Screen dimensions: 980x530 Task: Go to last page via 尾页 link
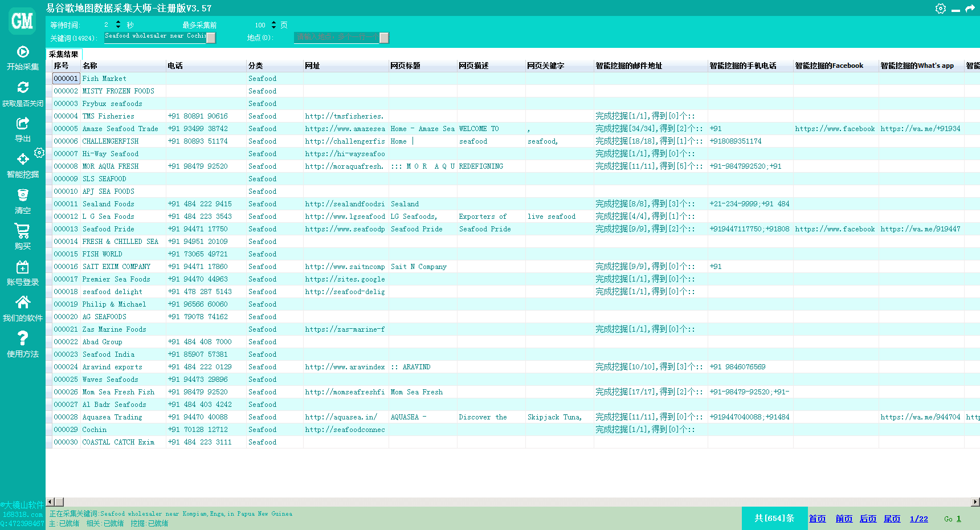892,519
